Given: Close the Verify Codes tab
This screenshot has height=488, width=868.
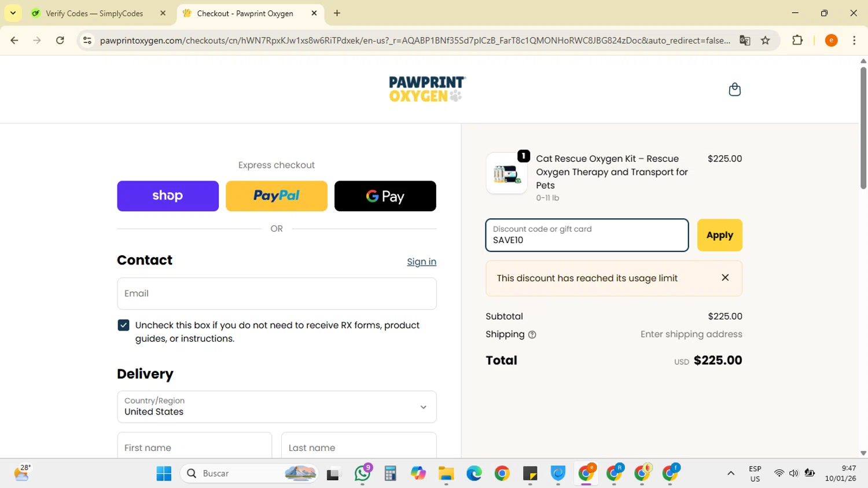Looking at the screenshot, I should (163, 13).
